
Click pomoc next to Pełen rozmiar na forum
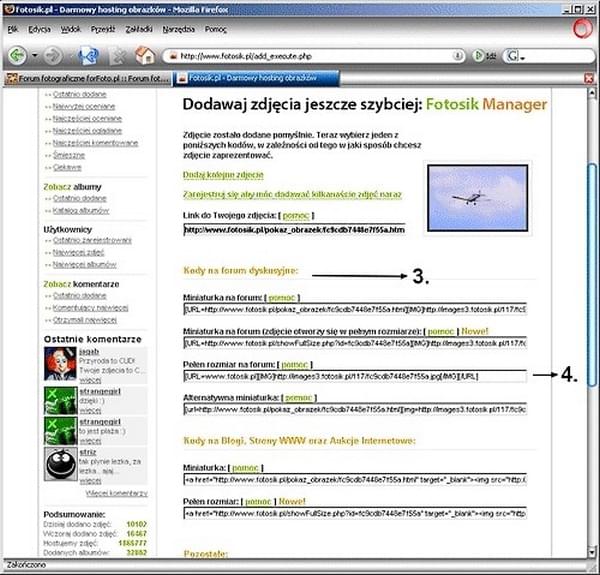coord(294,365)
